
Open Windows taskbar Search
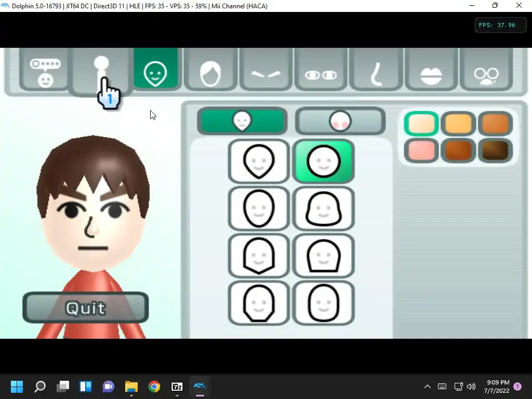click(40, 387)
